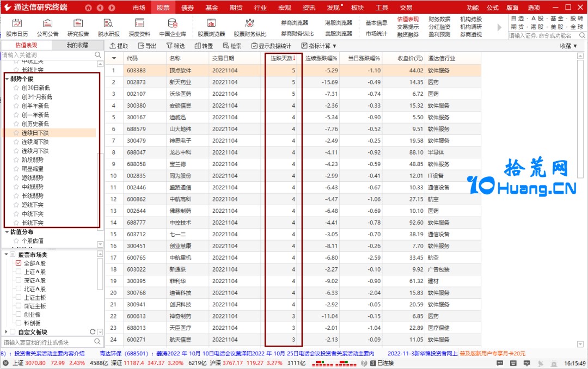
Task: Select row for 顶点软件 603383
Action: coord(293,70)
